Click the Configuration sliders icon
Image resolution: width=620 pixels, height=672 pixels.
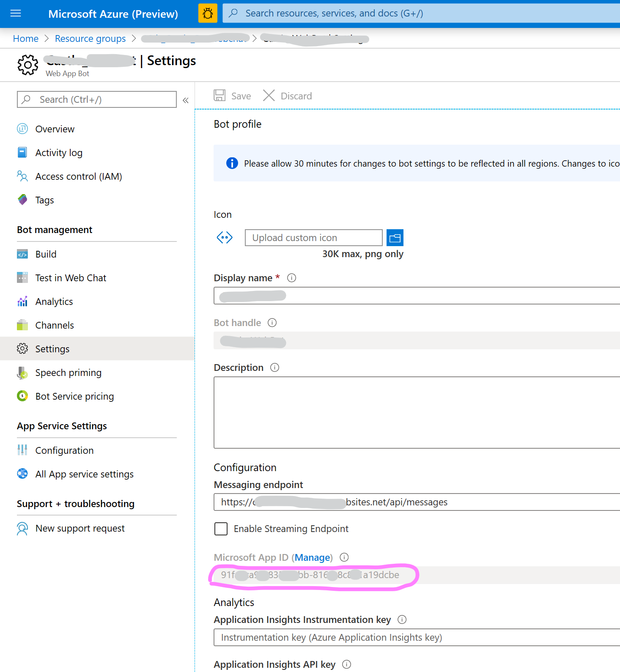[22, 450]
